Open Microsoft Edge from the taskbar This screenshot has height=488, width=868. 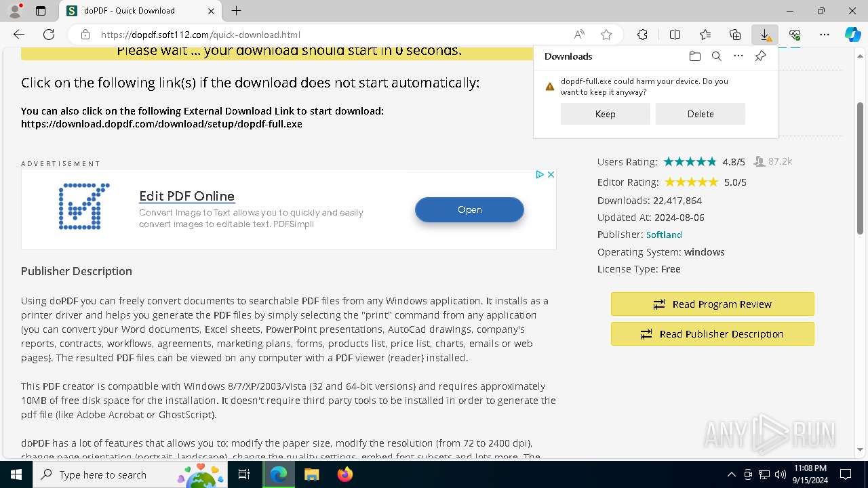[279, 474]
